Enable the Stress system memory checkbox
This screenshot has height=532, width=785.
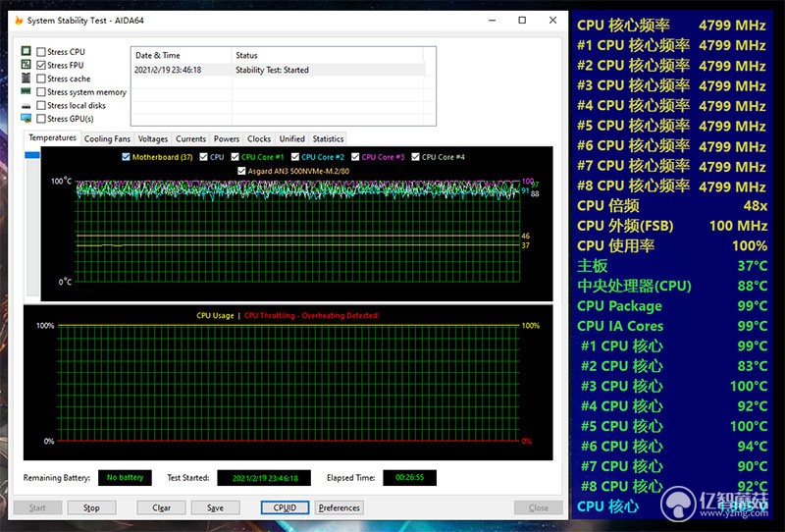pyautogui.click(x=41, y=92)
